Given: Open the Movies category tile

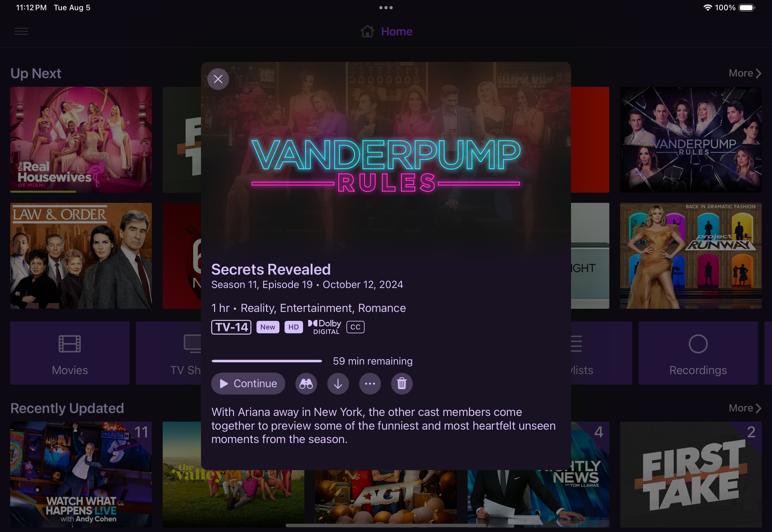Looking at the screenshot, I should pos(70,353).
